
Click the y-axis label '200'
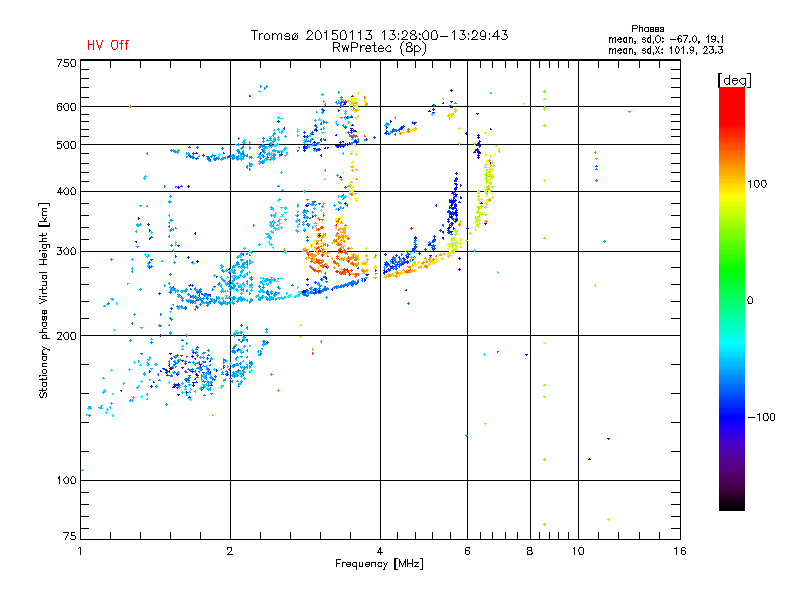pyautogui.click(x=66, y=336)
